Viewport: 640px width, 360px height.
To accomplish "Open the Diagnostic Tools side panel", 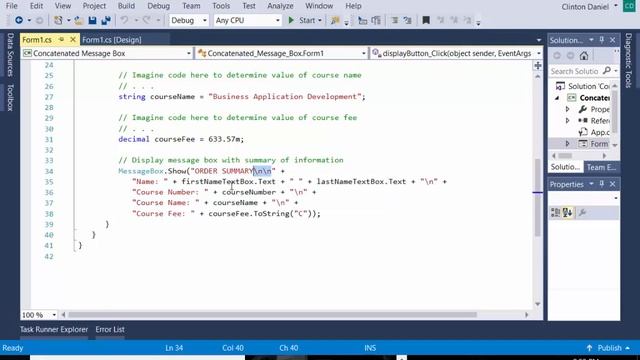I will pyautogui.click(x=628, y=60).
